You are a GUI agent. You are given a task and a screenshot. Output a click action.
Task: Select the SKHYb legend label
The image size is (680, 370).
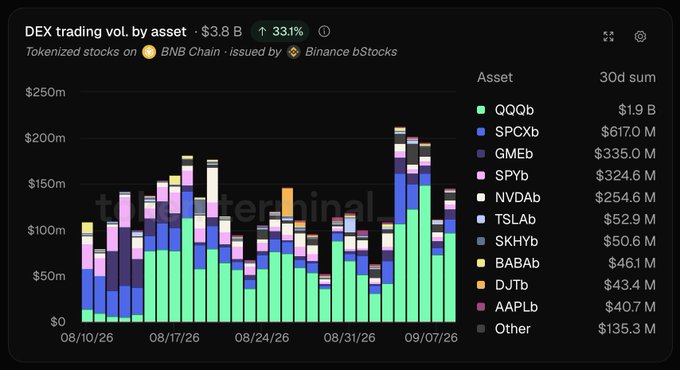(x=517, y=241)
